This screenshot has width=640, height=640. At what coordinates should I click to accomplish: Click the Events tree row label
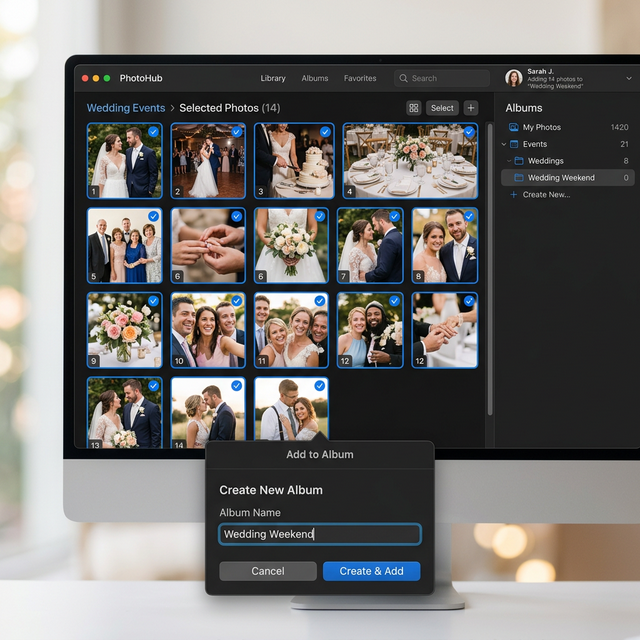(x=535, y=144)
